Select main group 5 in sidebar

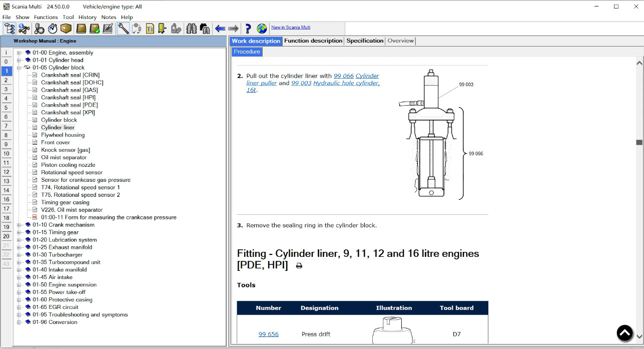pos(6,108)
